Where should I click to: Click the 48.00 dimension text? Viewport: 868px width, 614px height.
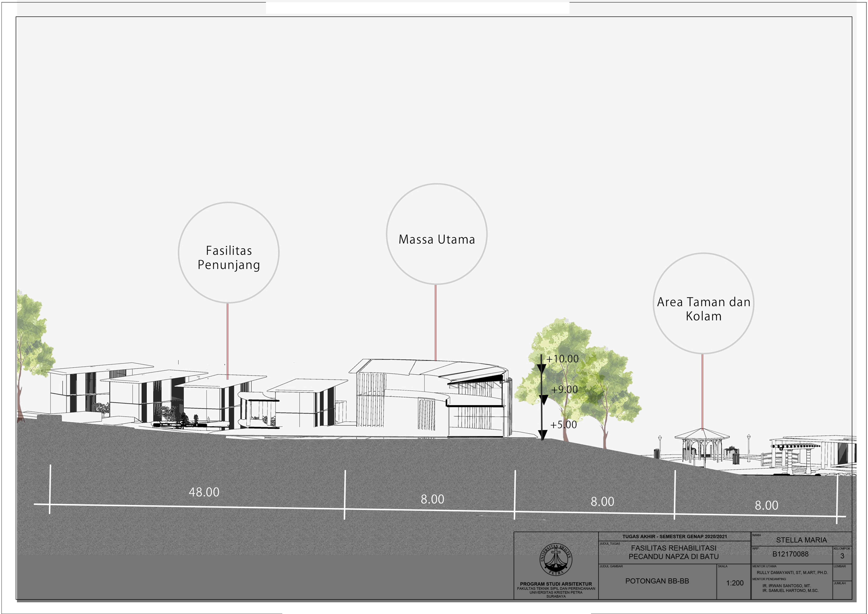[x=204, y=492]
